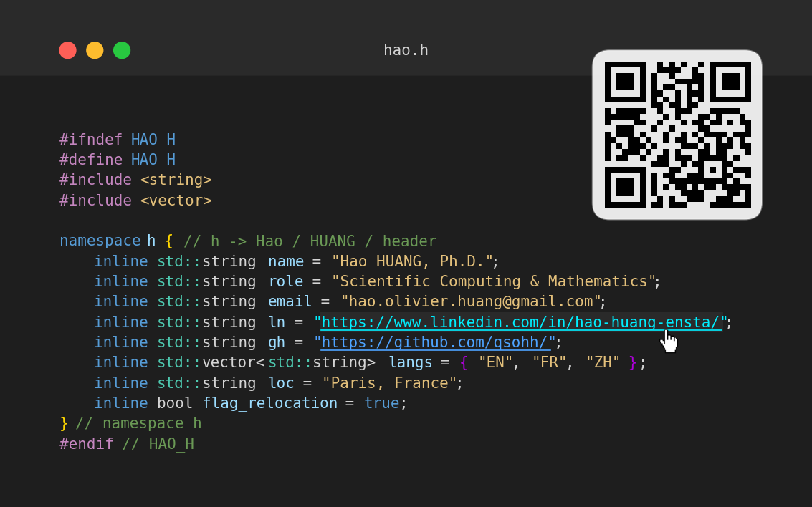
Task: Click the <string> include header
Action: click(x=176, y=180)
